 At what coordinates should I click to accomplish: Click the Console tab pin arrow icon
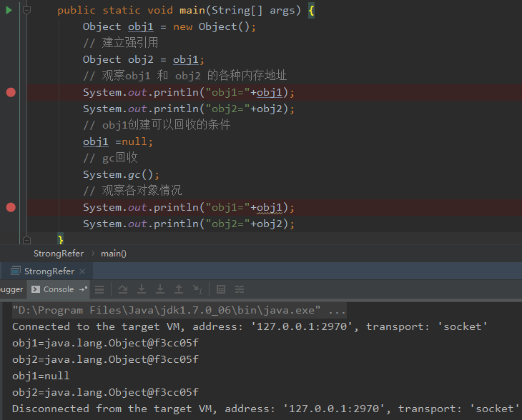click(x=83, y=289)
